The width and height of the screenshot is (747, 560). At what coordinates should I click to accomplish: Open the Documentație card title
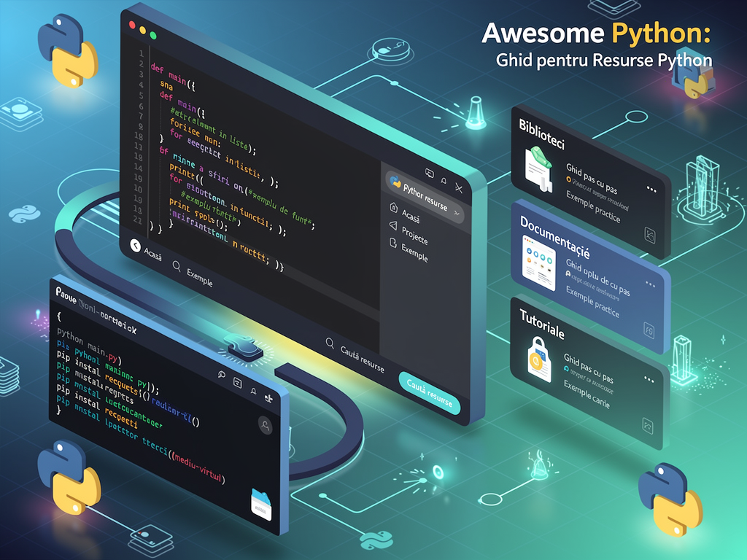pos(555,238)
